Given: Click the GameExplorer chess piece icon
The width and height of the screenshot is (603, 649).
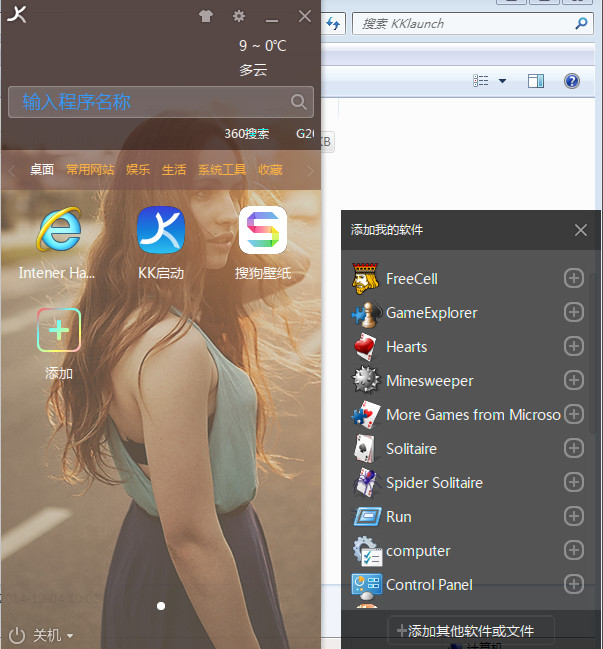Looking at the screenshot, I should (366, 314).
